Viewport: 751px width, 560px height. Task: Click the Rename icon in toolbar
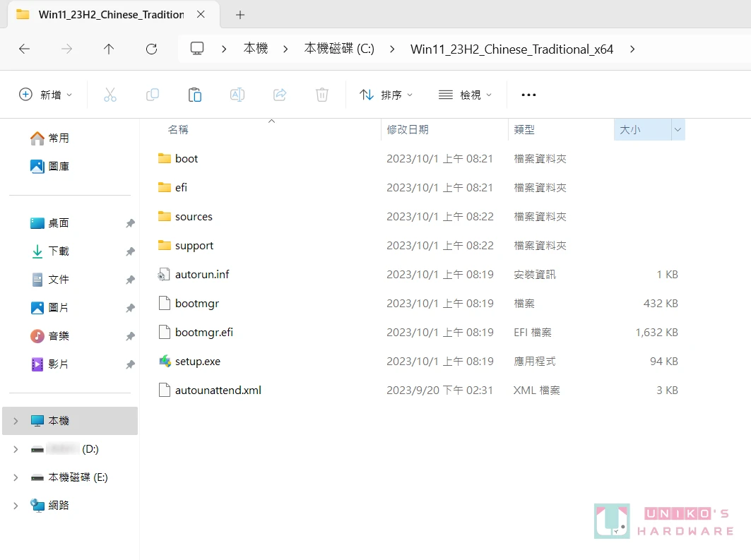(237, 95)
